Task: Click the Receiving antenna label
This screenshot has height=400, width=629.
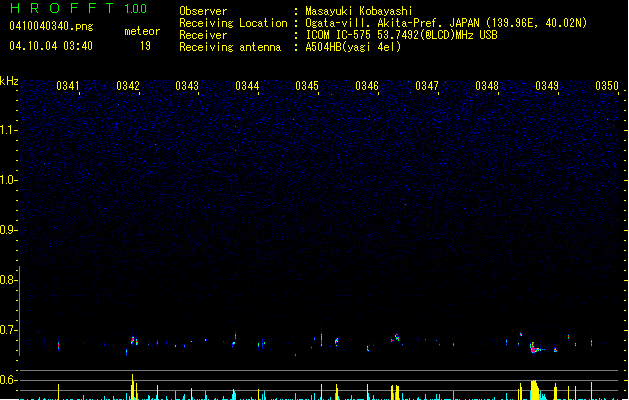Action: pyautogui.click(x=230, y=47)
